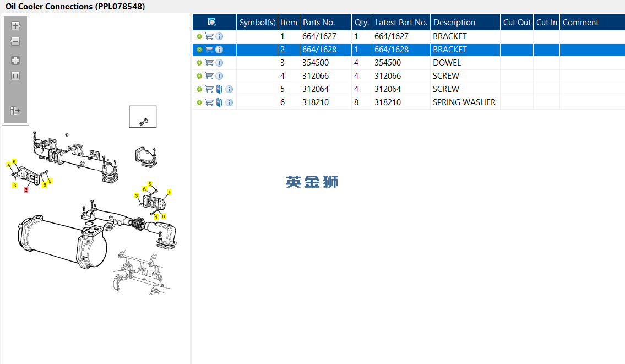Add BRACKET 664/1627 to cart

pos(209,36)
